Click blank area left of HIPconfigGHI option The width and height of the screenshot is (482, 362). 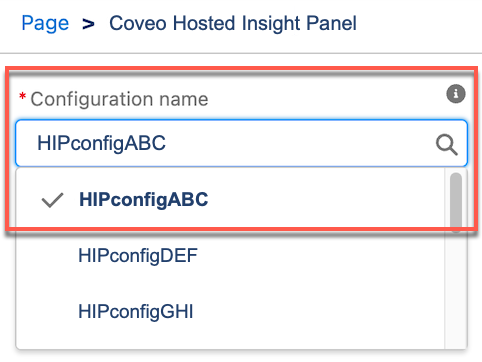click(x=47, y=312)
